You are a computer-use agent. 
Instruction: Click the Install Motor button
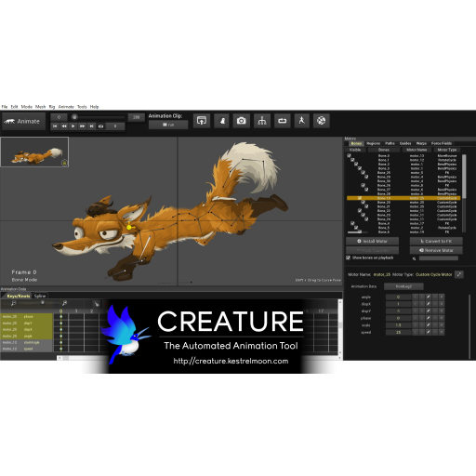tap(372, 241)
